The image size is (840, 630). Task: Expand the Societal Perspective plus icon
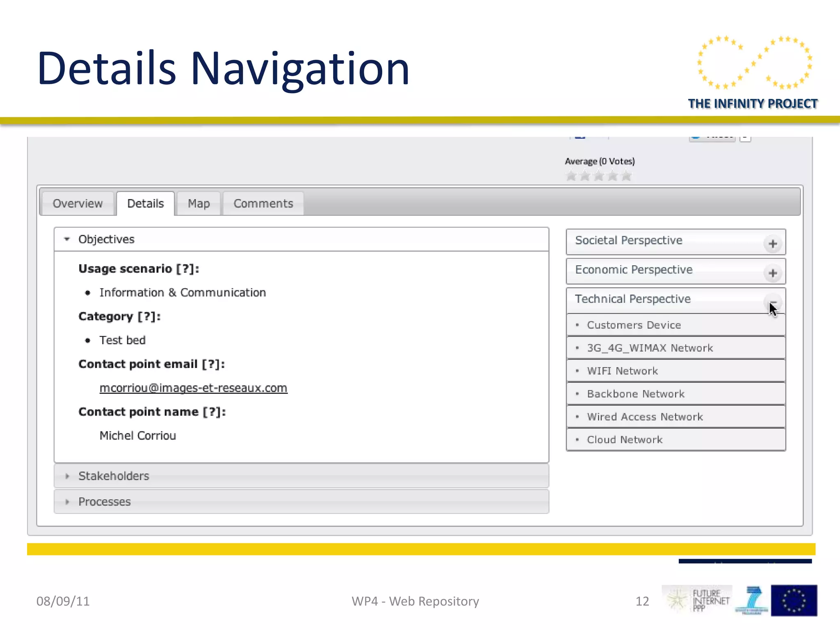click(x=773, y=244)
